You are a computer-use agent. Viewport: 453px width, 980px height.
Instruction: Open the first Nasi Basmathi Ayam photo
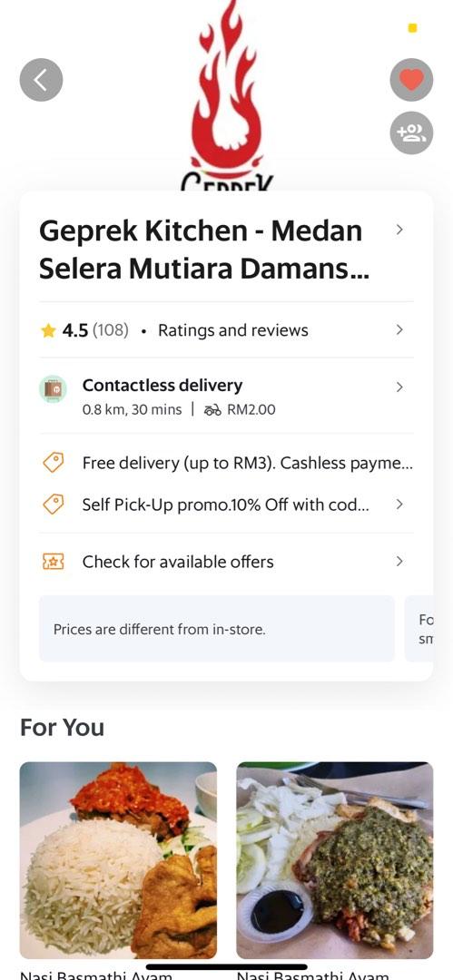coord(118,860)
